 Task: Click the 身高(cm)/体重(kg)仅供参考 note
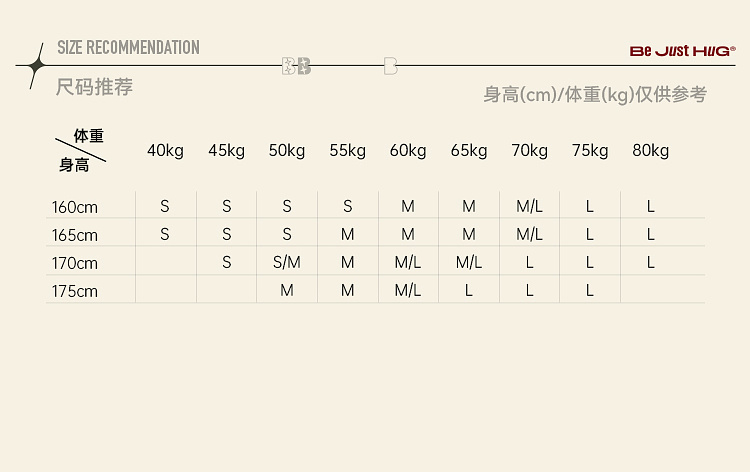595,94
